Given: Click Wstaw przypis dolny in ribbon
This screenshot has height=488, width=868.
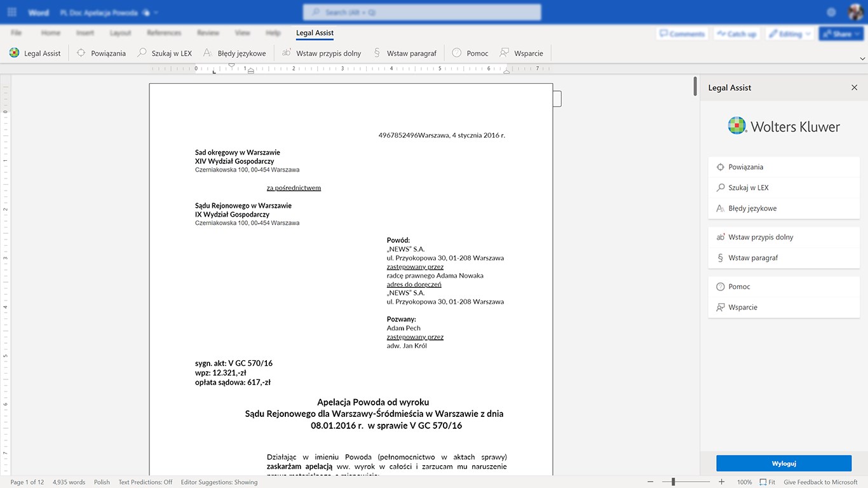Looking at the screenshot, I should point(321,53).
